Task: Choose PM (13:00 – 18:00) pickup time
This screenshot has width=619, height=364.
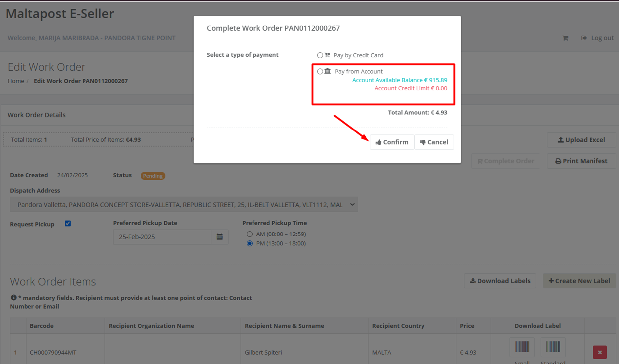Action: coord(250,244)
